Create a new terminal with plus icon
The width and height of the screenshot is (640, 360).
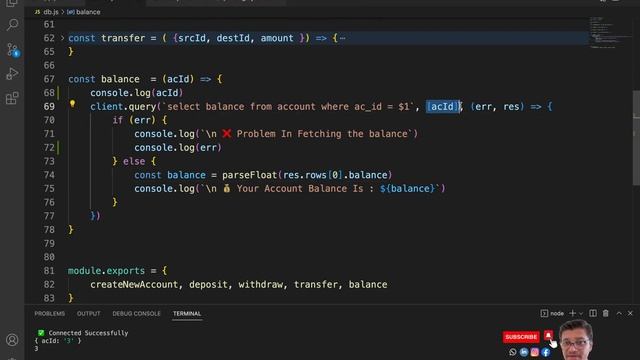tap(573, 313)
